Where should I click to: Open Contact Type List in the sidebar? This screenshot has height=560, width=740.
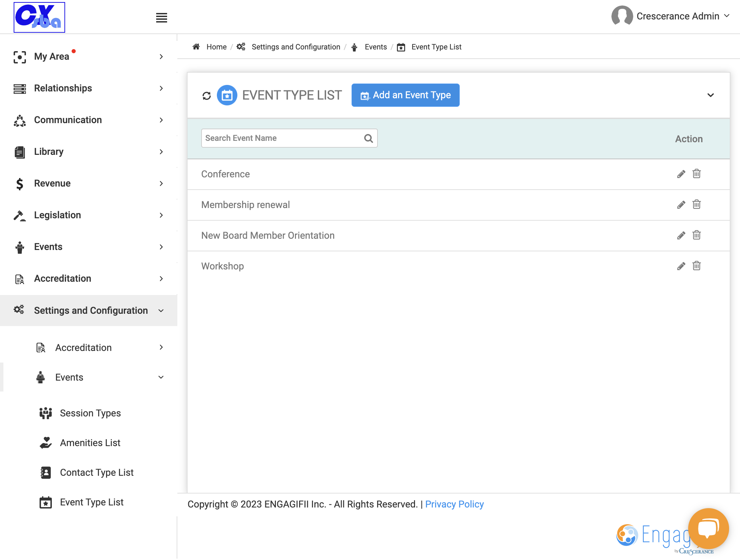point(97,472)
